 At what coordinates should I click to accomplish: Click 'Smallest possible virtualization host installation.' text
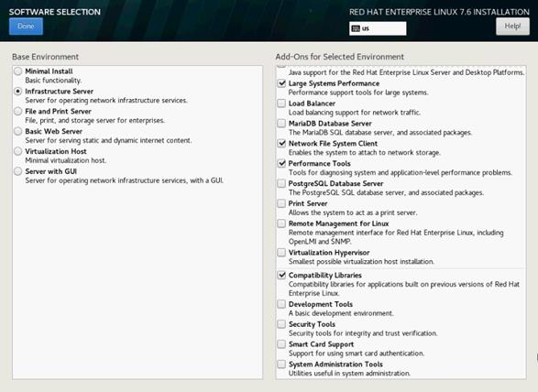pyautogui.click(x=361, y=262)
